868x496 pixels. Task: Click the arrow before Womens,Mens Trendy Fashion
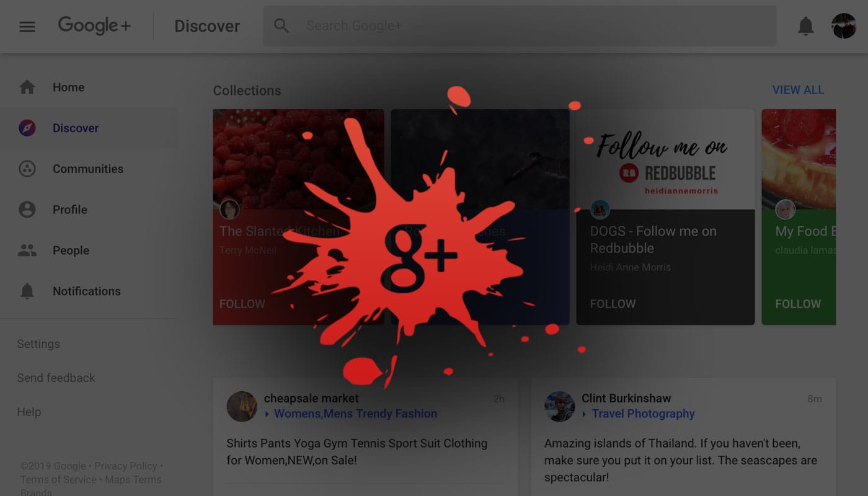[267, 414]
